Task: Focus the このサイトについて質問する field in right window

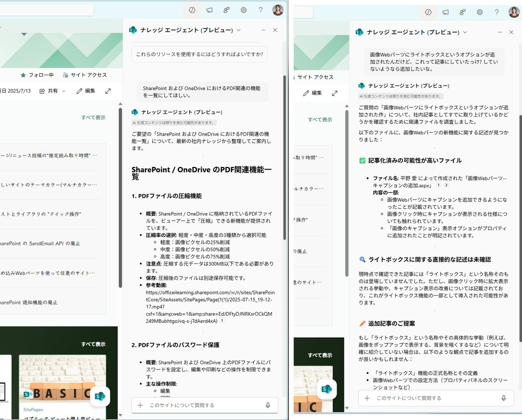Action: (436, 398)
